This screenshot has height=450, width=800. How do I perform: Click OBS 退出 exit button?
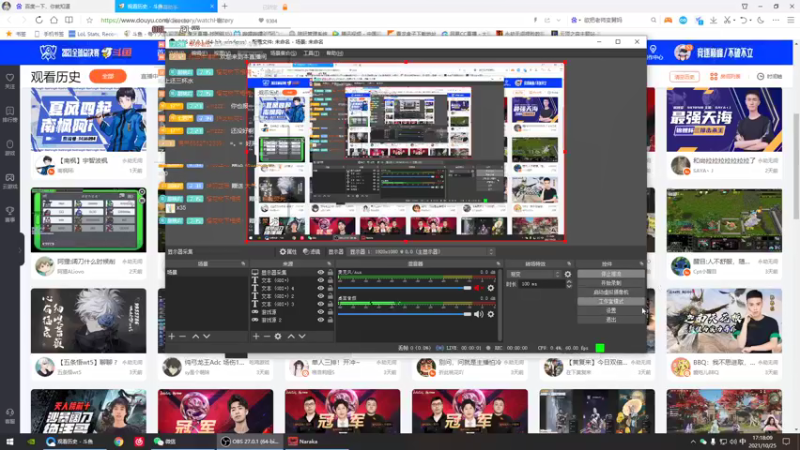(x=611, y=319)
